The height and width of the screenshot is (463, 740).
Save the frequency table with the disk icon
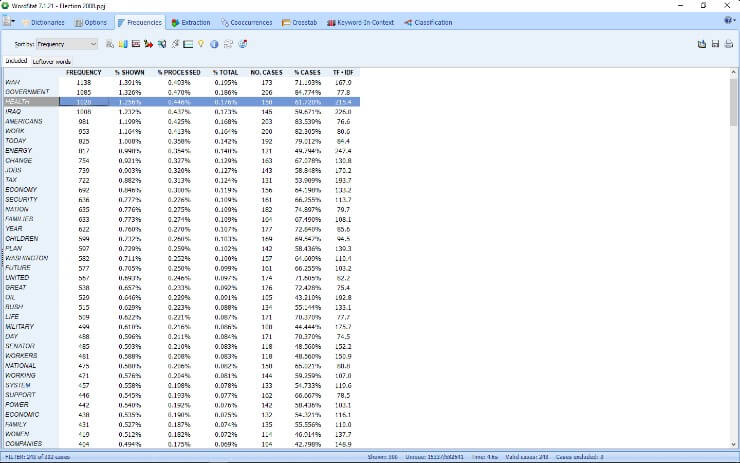(x=715, y=44)
